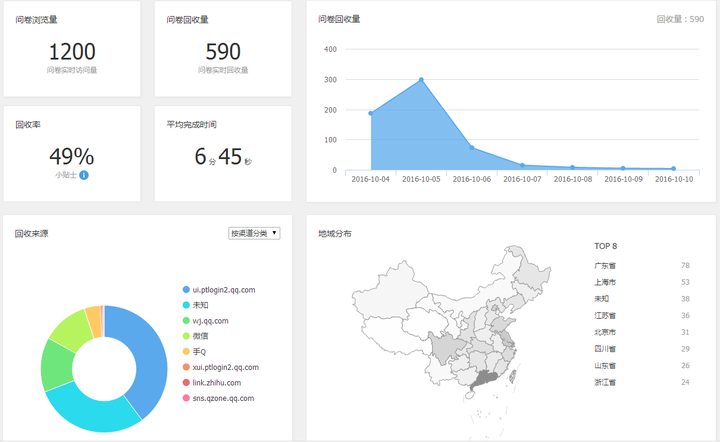Select the sns.qzone.qq.com legend entry
Image resolution: width=720 pixels, height=442 pixels.
click(x=219, y=398)
